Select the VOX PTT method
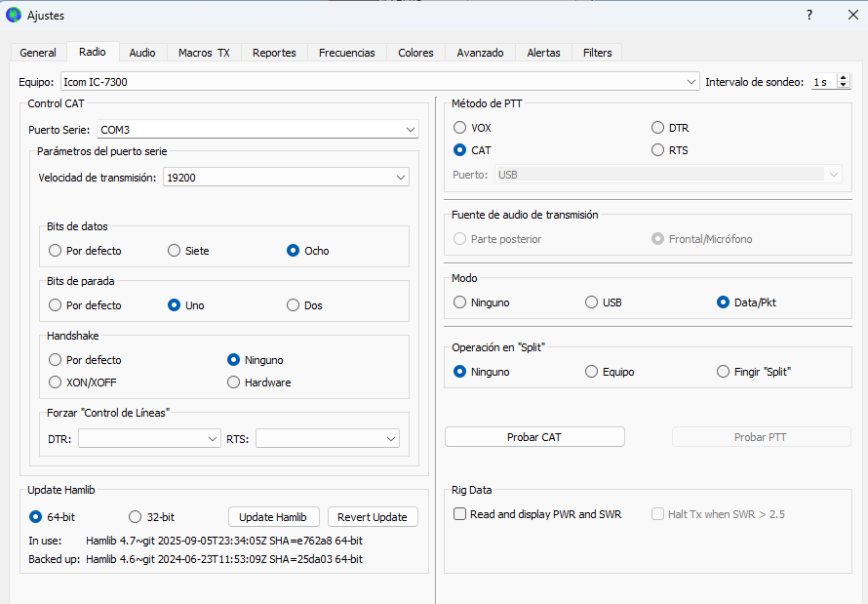This screenshot has width=868, height=604. (x=460, y=128)
